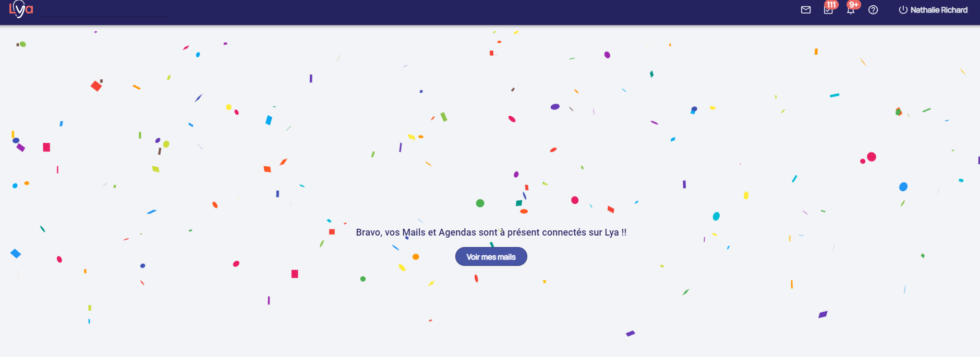Viewport: 980px width, 357px height.
Task: Open the tasks checklist icon
Action: (828, 11)
